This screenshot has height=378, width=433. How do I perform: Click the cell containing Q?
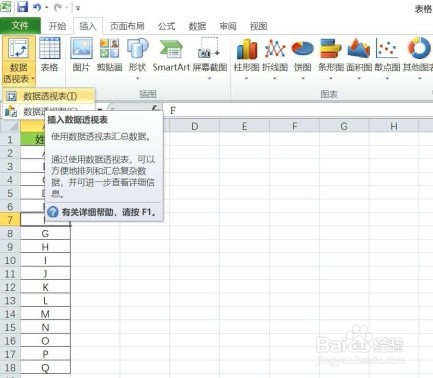(x=45, y=367)
